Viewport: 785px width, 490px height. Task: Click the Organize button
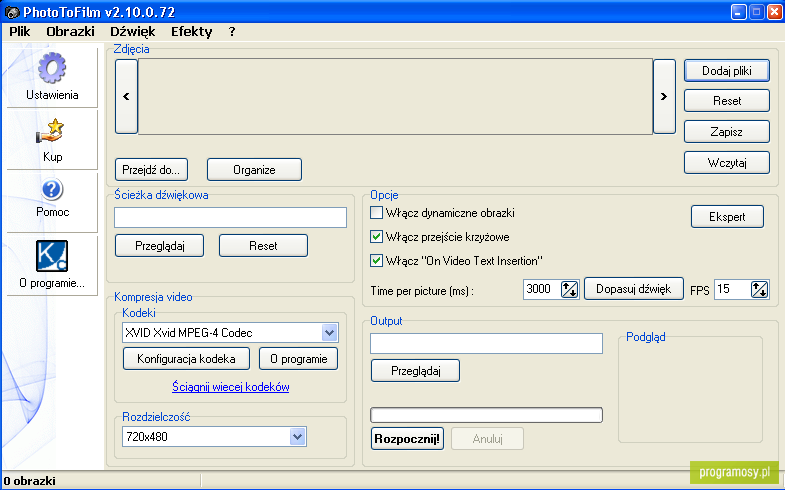pyautogui.click(x=254, y=170)
